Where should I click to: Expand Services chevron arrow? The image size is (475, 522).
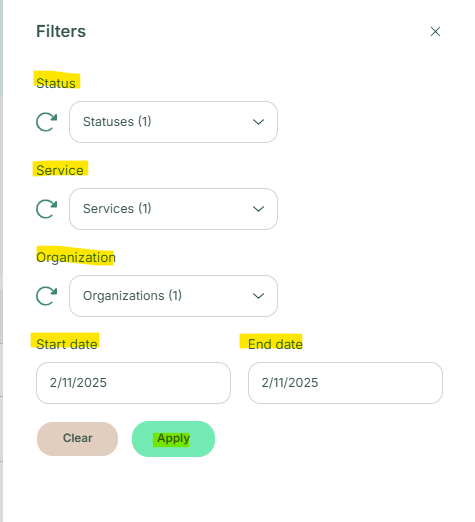[x=258, y=209]
